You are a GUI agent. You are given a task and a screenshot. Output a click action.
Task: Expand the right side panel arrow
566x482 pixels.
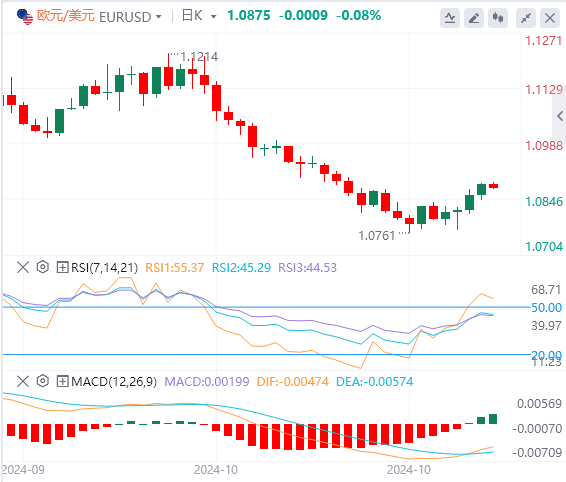point(560,116)
